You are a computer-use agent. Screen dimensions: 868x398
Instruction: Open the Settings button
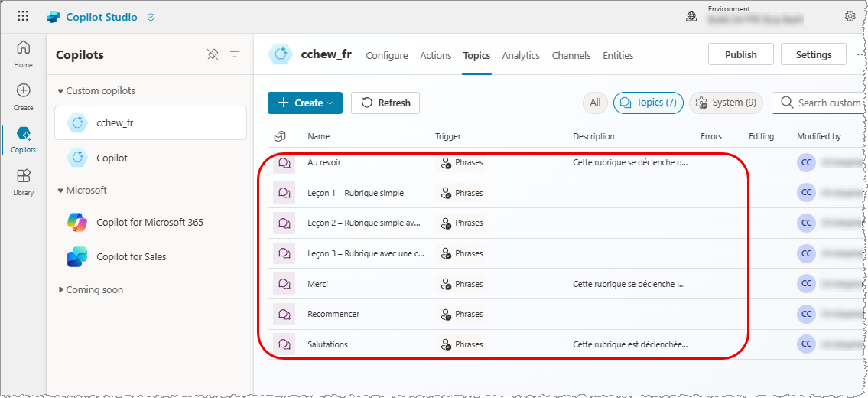814,54
